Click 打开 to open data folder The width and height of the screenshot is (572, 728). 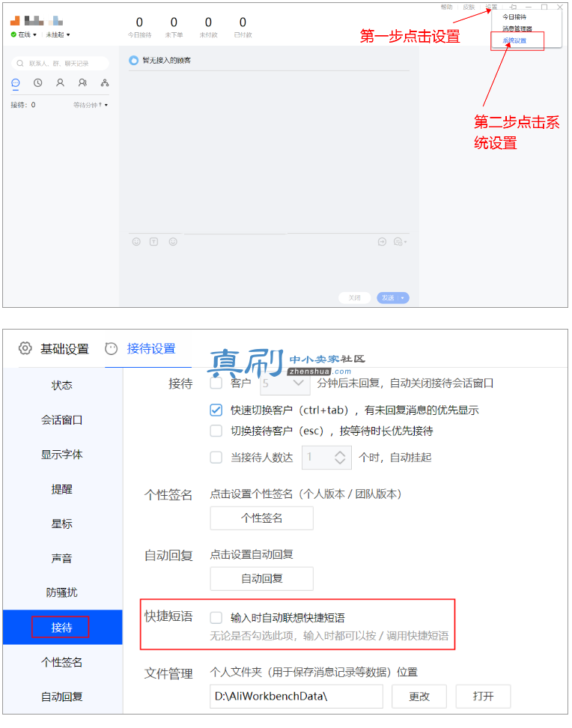pos(484,697)
